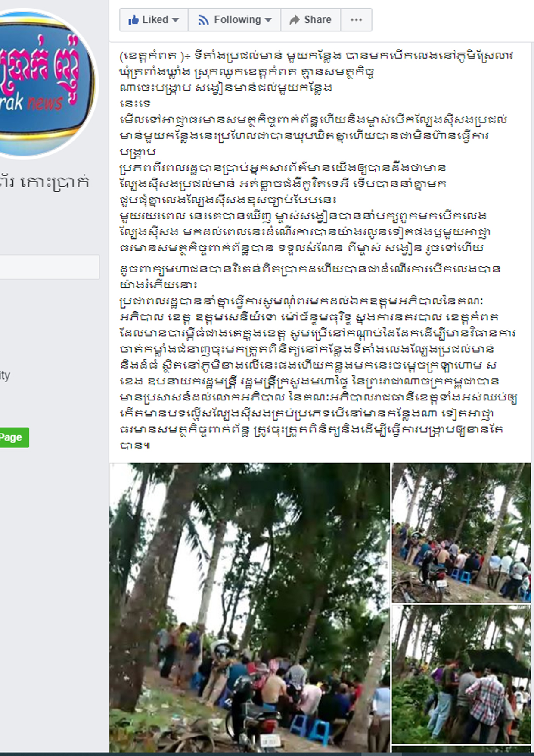Open the three-dots more options menu
This screenshot has height=756, width=534.
pyautogui.click(x=356, y=20)
